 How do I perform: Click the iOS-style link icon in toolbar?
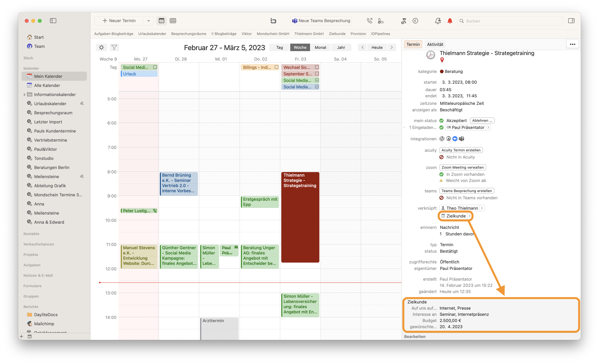(273, 21)
